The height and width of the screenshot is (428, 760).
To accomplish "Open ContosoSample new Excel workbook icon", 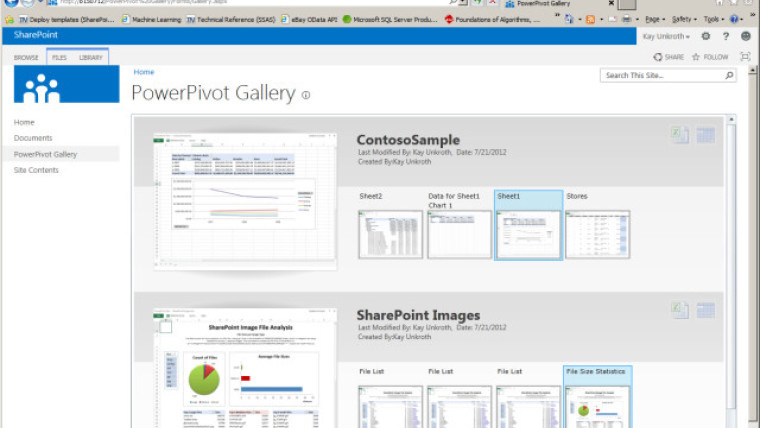I will [x=680, y=136].
